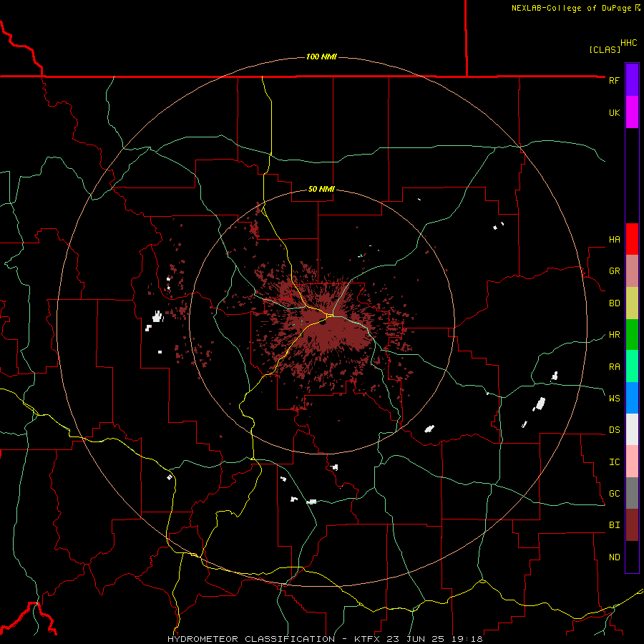
Task: Click the DS legend label
Action: [x=614, y=429]
